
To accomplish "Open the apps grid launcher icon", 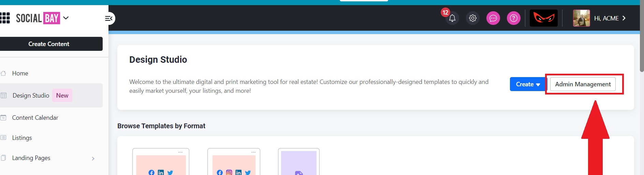I will tap(5, 18).
